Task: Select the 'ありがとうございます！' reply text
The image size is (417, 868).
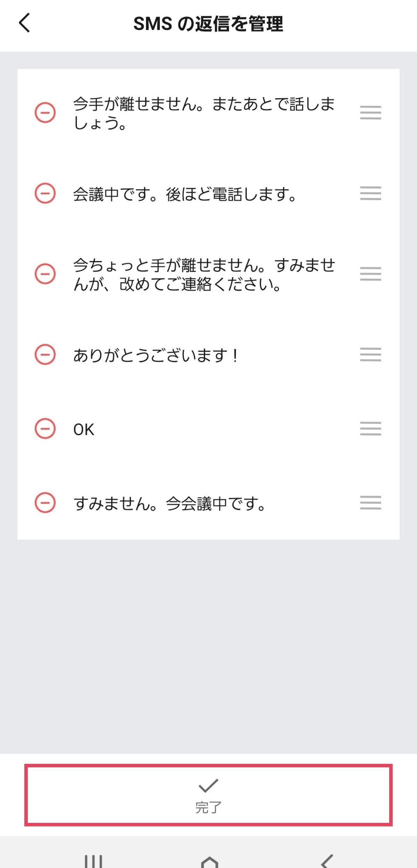Action: point(155,356)
